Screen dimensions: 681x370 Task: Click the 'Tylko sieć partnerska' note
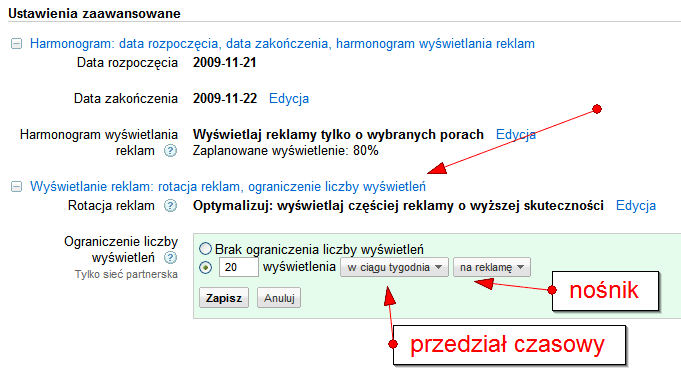pyautogui.click(x=126, y=274)
